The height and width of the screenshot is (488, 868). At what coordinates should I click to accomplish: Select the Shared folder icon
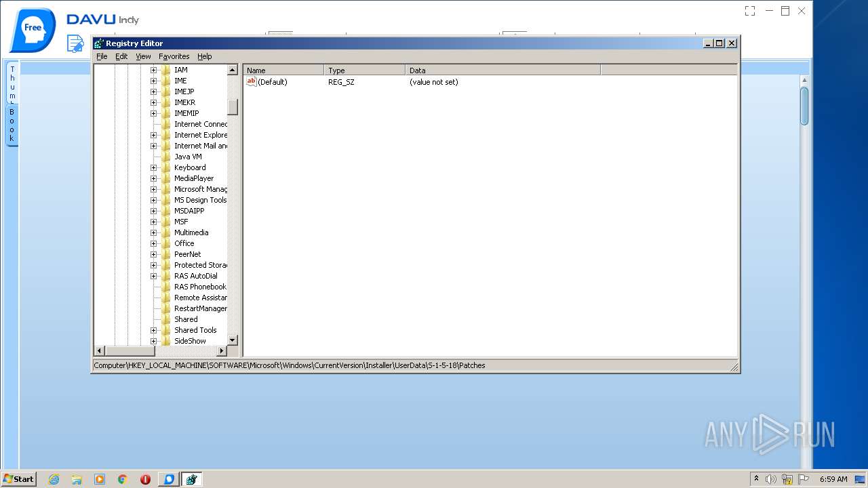pyautogui.click(x=166, y=319)
